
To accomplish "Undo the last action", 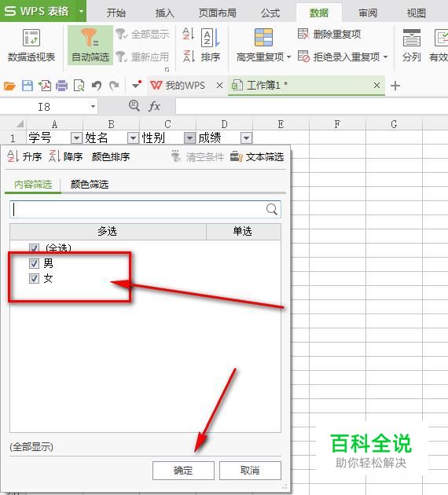I will click(x=97, y=86).
